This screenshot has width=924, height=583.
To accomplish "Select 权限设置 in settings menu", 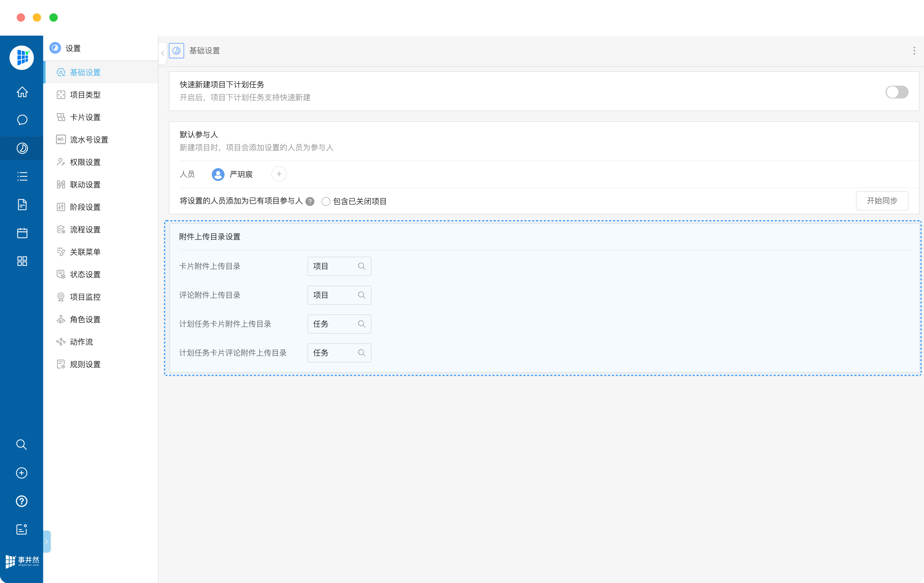I will point(85,162).
